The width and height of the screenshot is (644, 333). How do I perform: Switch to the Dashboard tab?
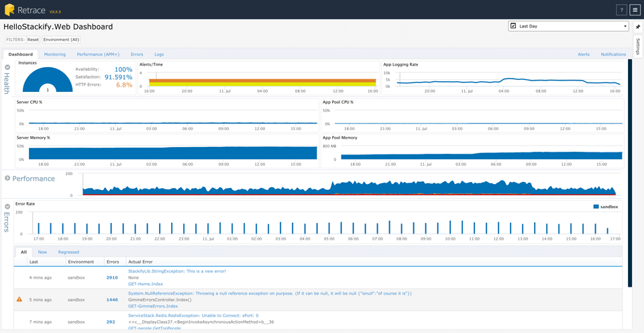[x=21, y=54]
